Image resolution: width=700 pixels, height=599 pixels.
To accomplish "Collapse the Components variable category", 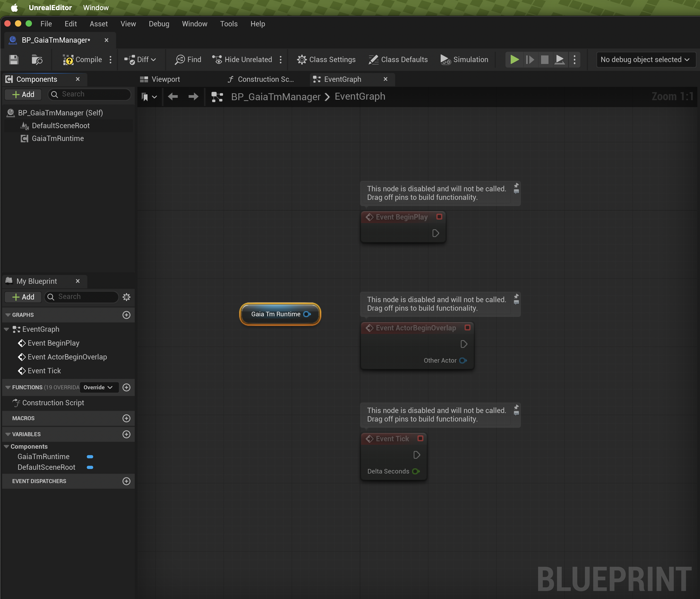I will point(6,447).
